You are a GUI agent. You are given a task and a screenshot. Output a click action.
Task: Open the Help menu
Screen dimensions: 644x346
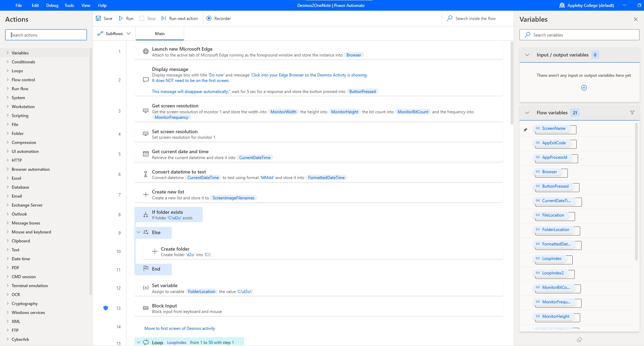[x=102, y=5]
